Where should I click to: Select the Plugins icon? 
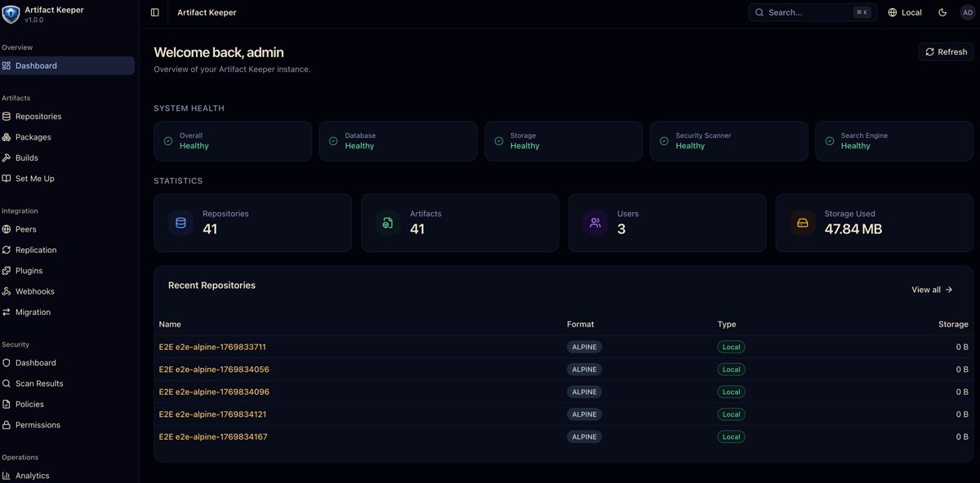(11, 270)
